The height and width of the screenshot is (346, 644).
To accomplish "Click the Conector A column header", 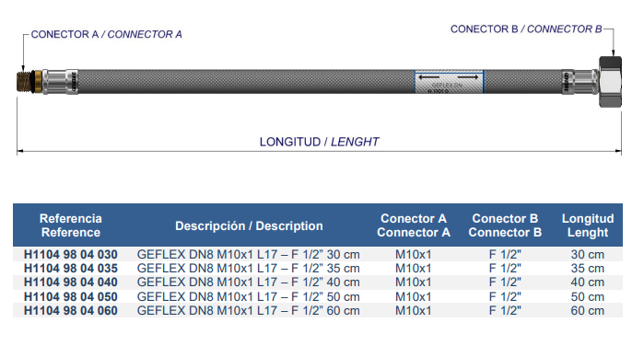I will tap(414, 225).
